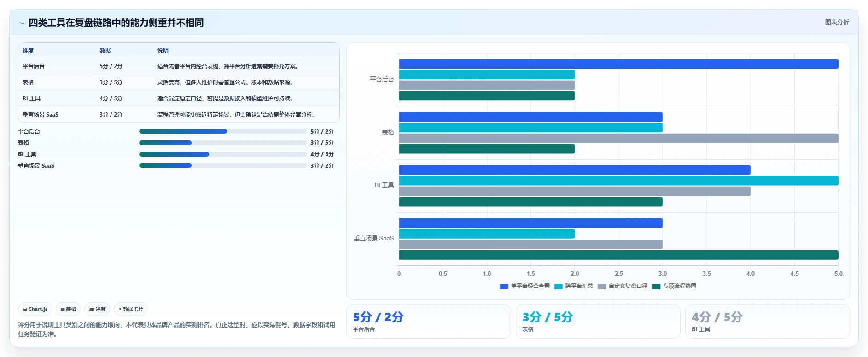
Task: Click the dark green 表格 bar in the chart
Action: click(x=487, y=149)
